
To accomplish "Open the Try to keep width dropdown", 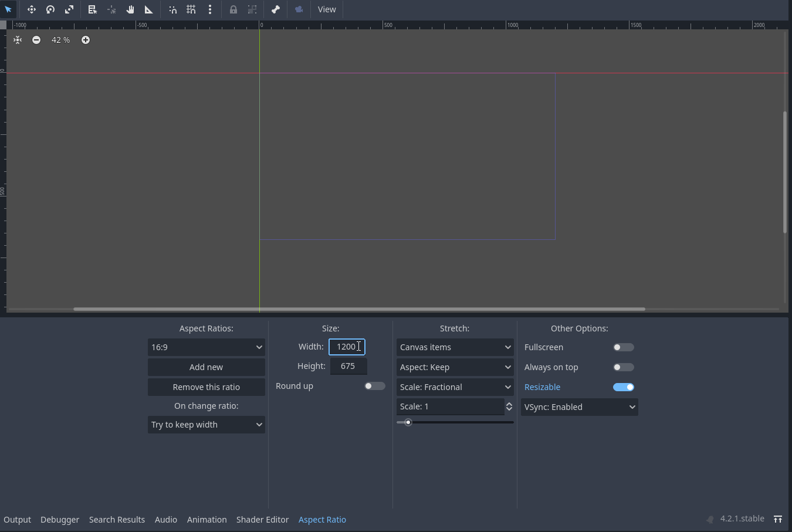I will pyautogui.click(x=207, y=425).
